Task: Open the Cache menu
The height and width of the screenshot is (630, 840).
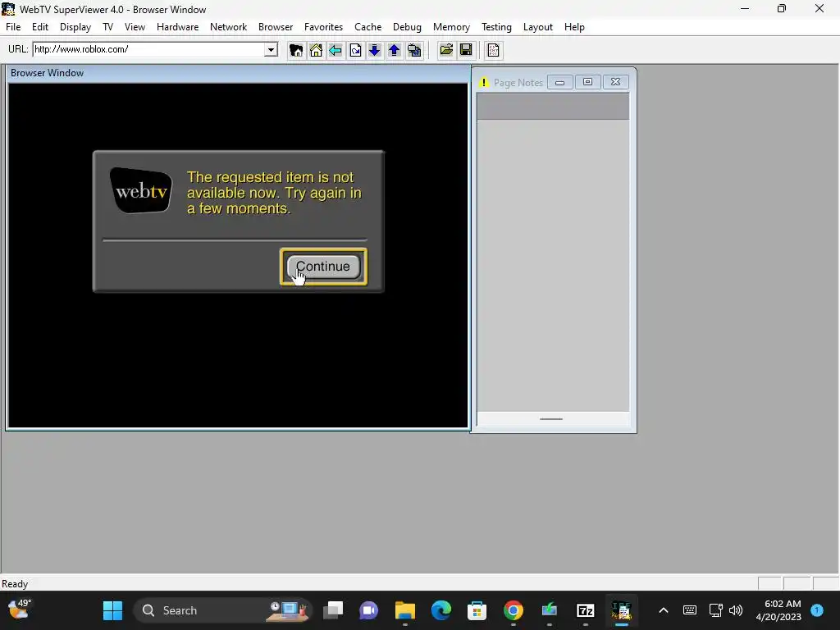Action: 368,27
